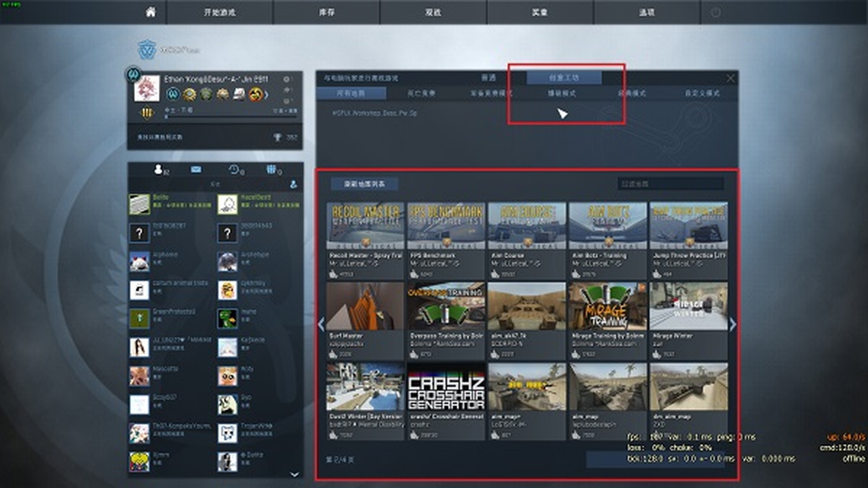This screenshot has height=488, width=868.
Task: Open the 库存 inventory menu
Action: click(326, 12)
